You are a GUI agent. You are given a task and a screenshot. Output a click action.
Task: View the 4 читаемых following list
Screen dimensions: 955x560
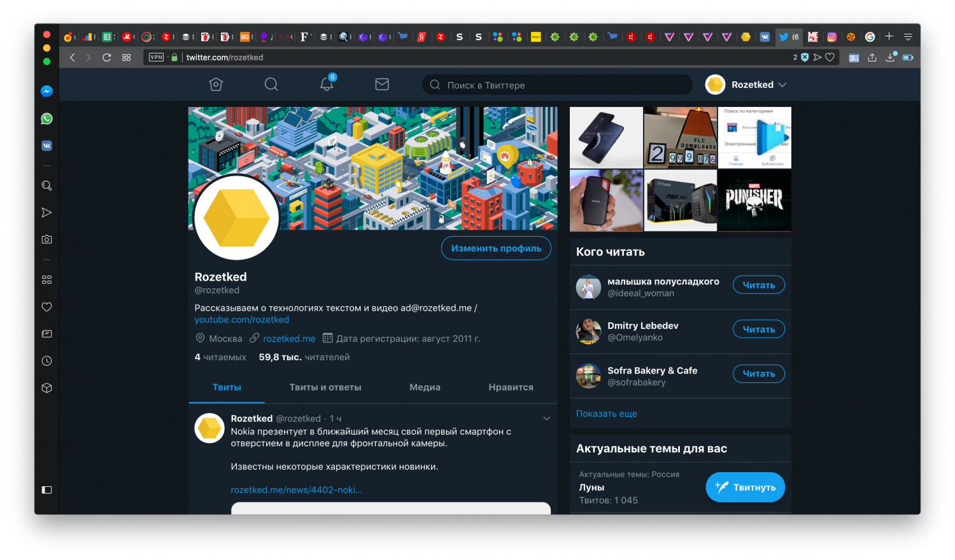click(220, 357)
